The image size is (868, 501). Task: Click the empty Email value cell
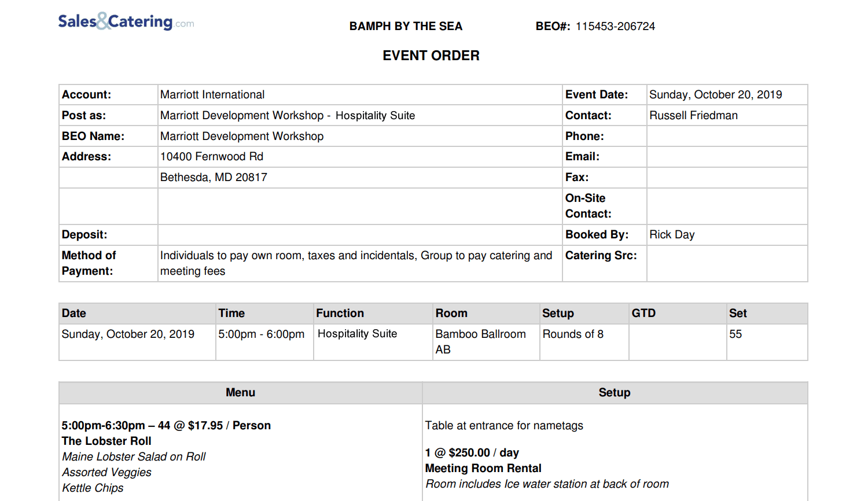coord(726,157)
